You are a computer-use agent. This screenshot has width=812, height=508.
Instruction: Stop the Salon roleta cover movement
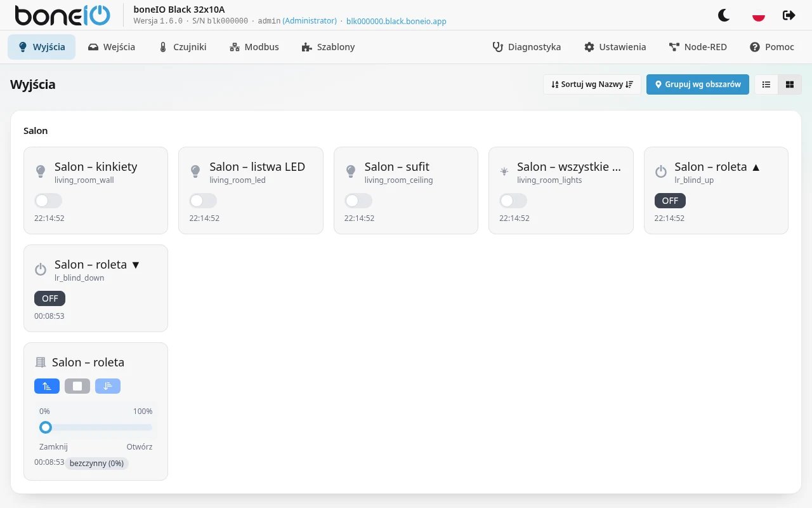pyautogui.click(x=77, y=386)
